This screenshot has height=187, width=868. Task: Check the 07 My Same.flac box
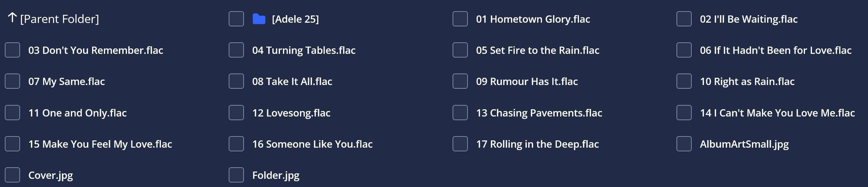(x=12, y=81)
